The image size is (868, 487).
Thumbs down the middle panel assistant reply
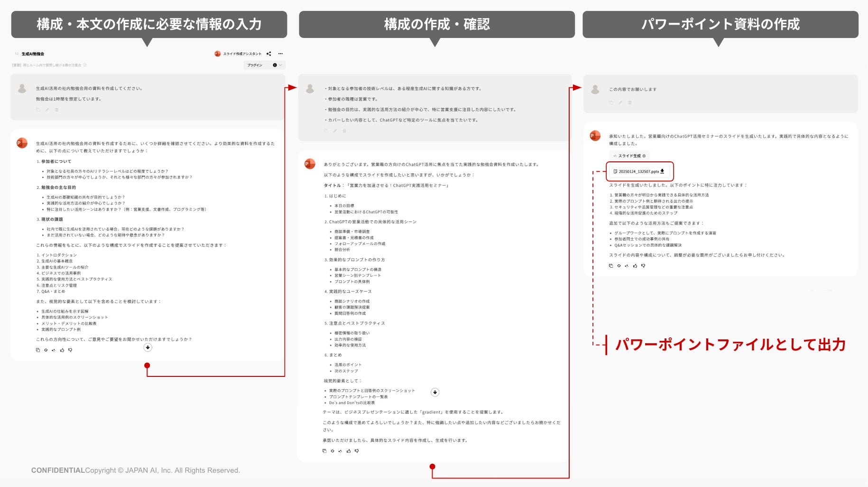357,451
